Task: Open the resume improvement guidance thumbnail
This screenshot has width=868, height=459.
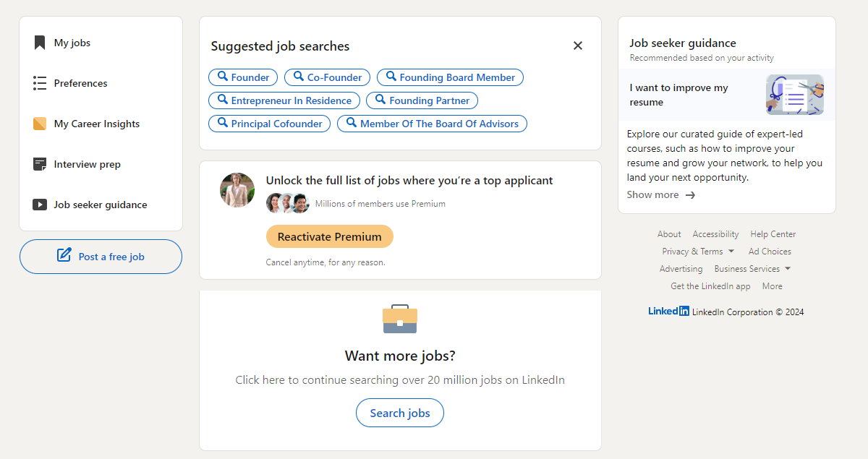Action: coord(794,94)
